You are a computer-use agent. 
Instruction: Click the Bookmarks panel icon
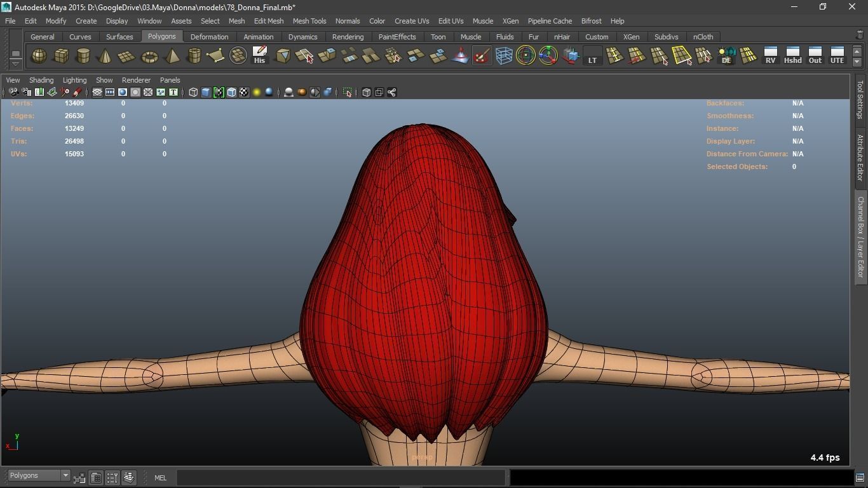[39, 92]
